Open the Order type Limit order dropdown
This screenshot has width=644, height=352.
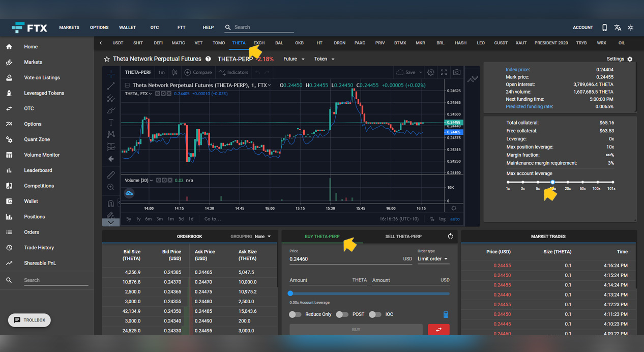pyautogui.click(x=433, y=259)
